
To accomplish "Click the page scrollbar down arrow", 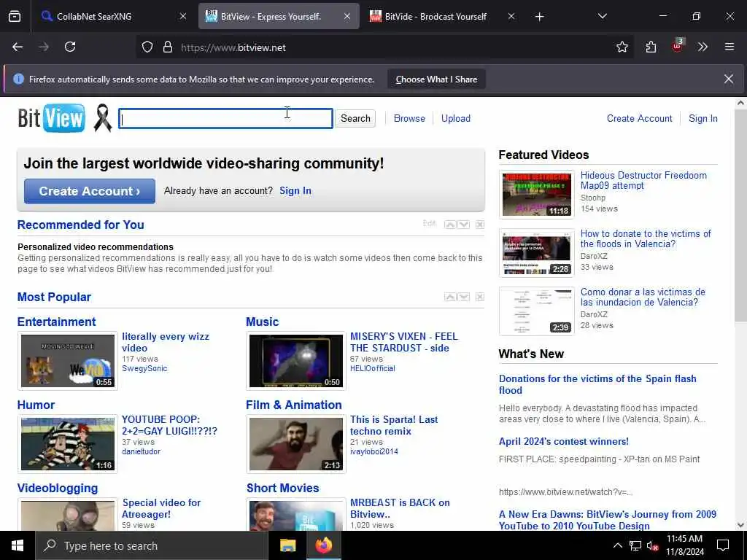I will (740, 525).
